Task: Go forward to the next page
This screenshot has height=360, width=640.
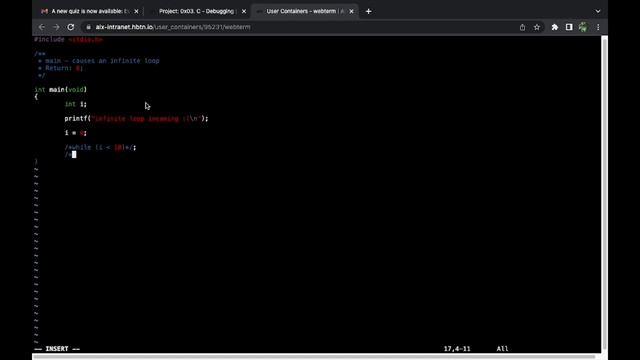Action: tap(56, 27)
